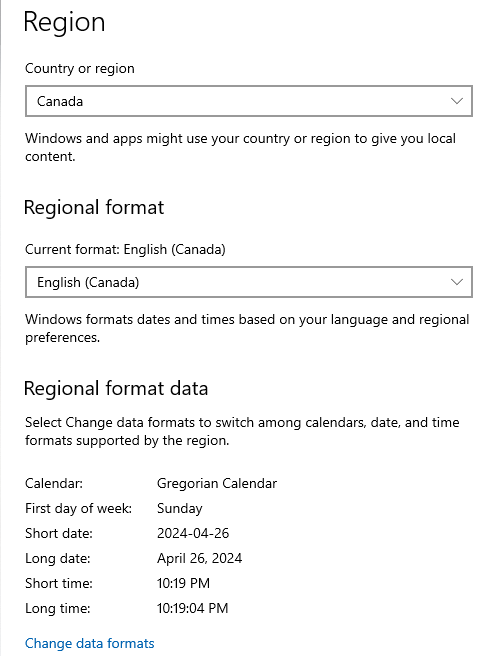Click the chevron arrow in English (Canada) box
The height and width of the screenshot is (656, 495).
click(x=457, y=282)
